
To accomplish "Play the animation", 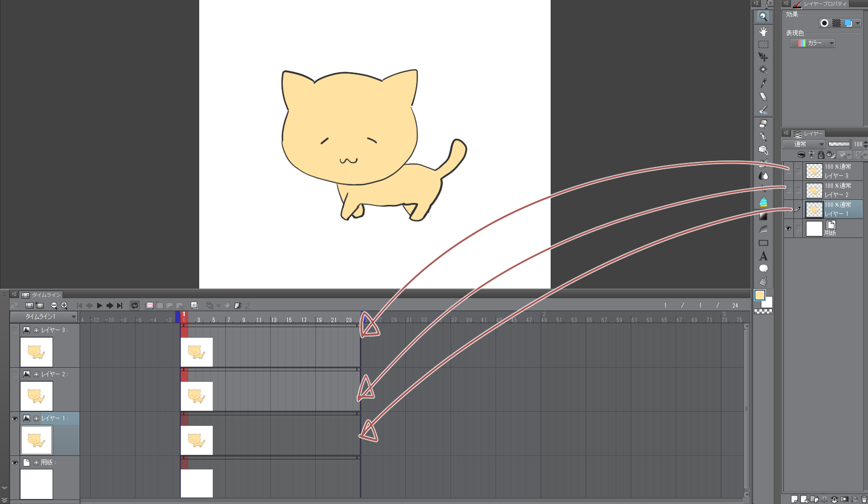I will click(x=100, y=306).
